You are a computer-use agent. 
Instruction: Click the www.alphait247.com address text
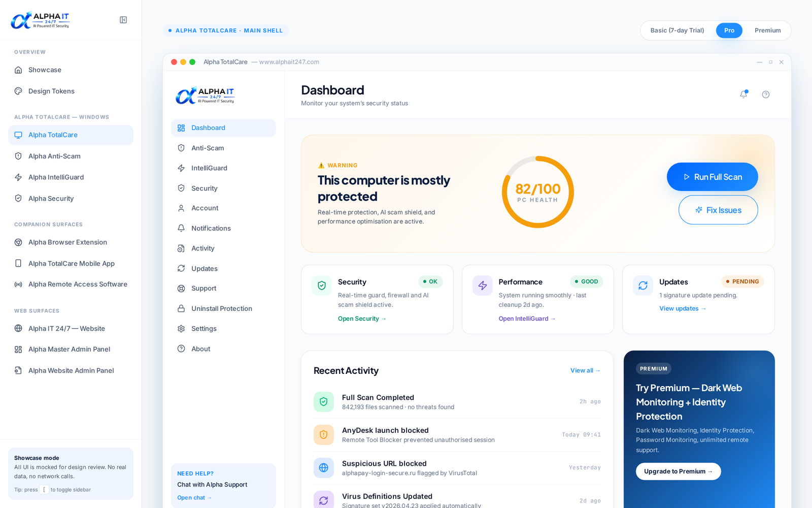coord(289,62)
